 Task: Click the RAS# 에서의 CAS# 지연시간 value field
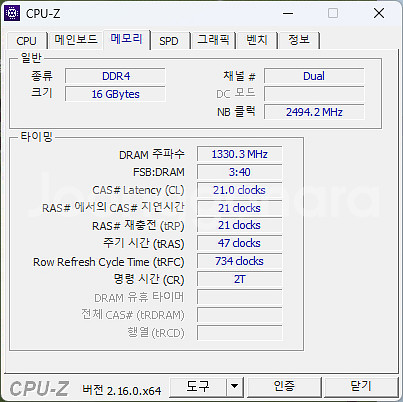tap(239, 208)
